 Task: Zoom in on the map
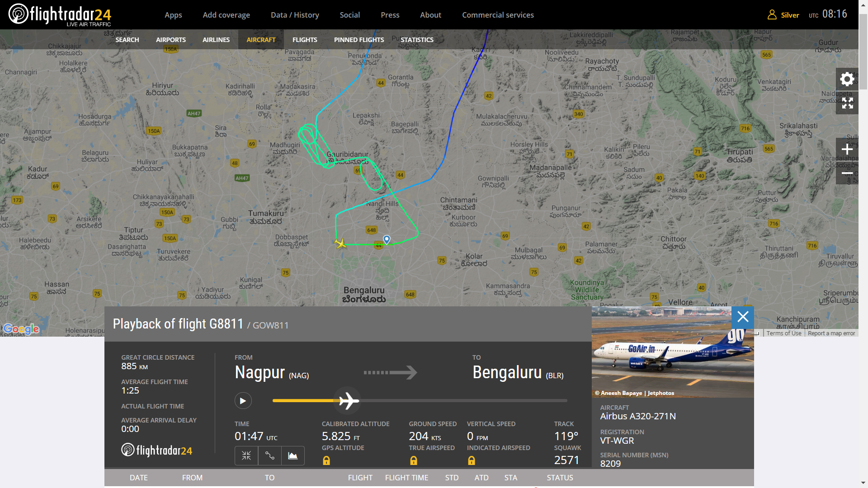[847, 149]
